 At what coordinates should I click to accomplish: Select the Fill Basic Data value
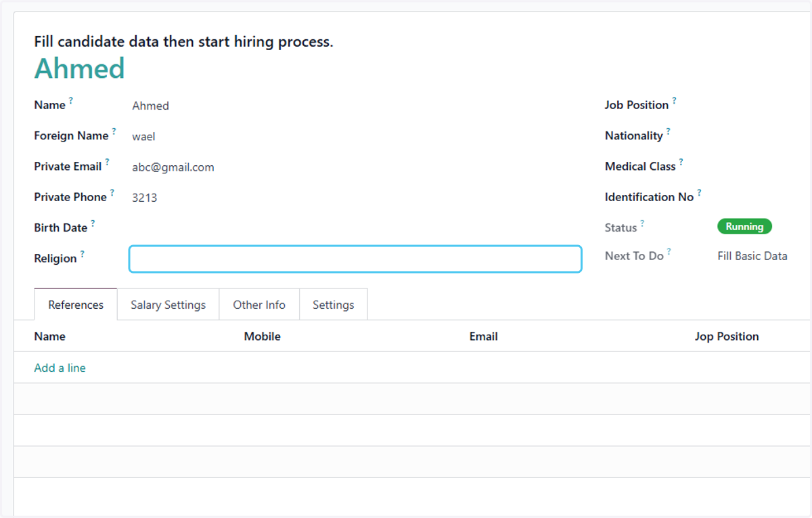click(752, 256)
